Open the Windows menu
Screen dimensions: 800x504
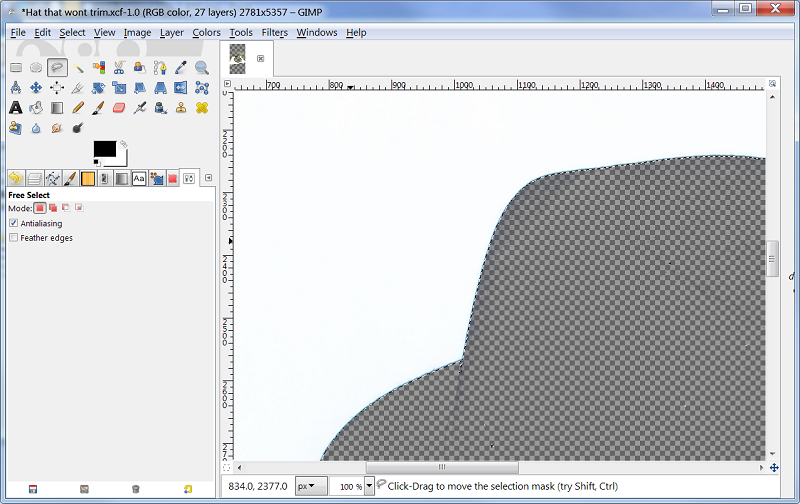(317, 32)
